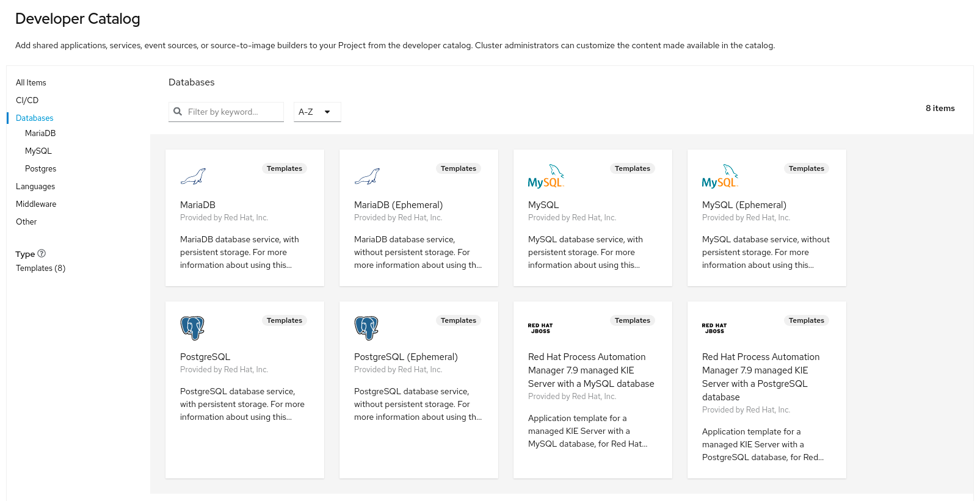Open the A-Z sort dropdown

pyautogui.click(x=318, y=112)
